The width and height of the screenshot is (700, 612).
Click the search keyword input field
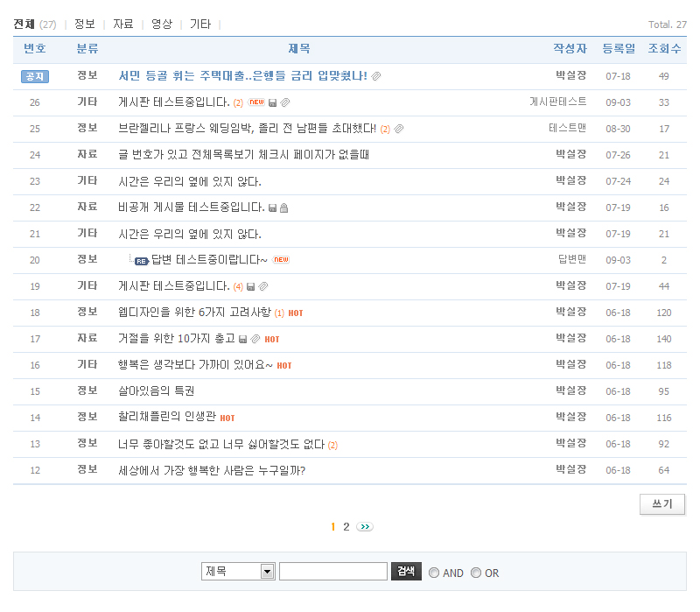[332, 572]
